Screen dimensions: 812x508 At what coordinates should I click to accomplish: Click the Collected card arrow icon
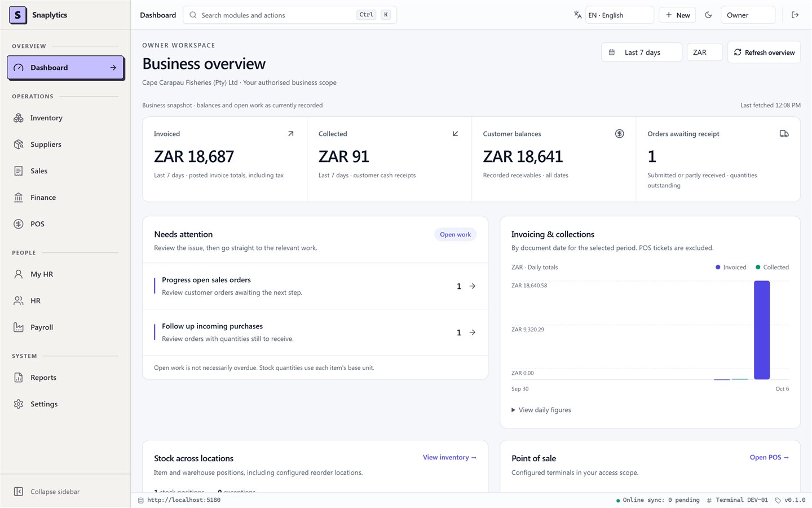click(x=456, y=134)
